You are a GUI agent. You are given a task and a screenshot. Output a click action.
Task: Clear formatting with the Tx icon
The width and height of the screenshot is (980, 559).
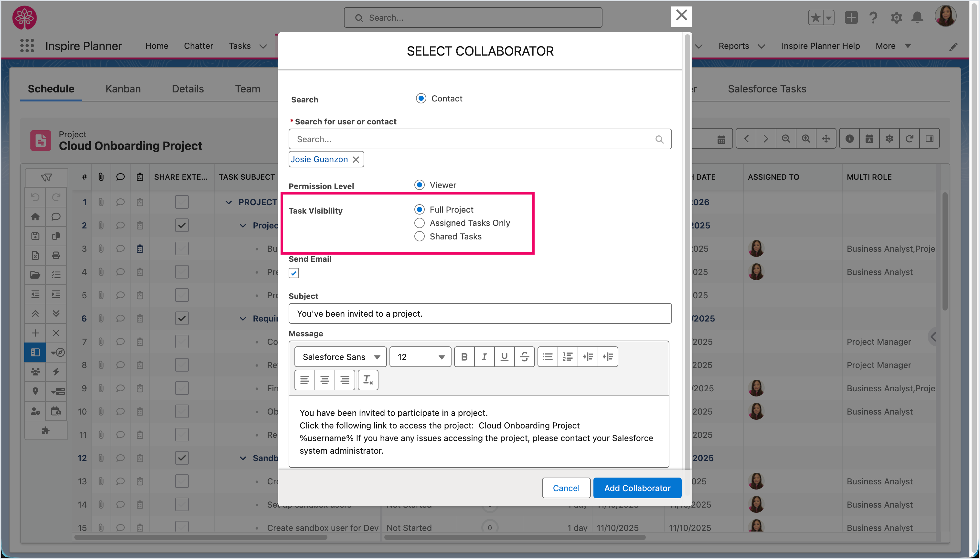(x=368, y=380)
